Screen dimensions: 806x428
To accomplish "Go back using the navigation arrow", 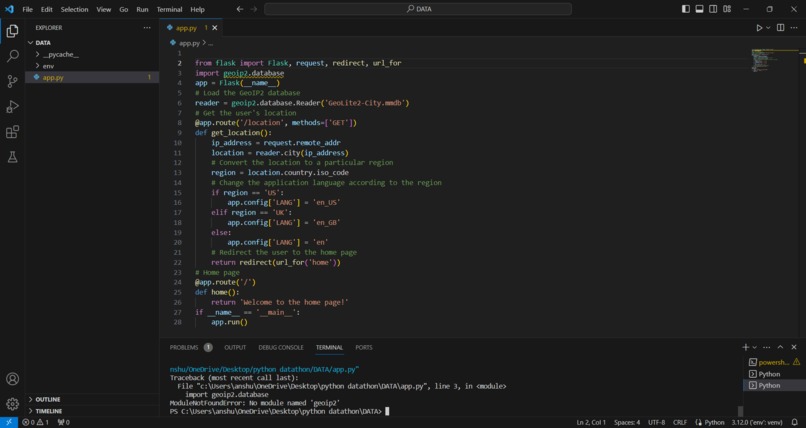I will 240,9.
